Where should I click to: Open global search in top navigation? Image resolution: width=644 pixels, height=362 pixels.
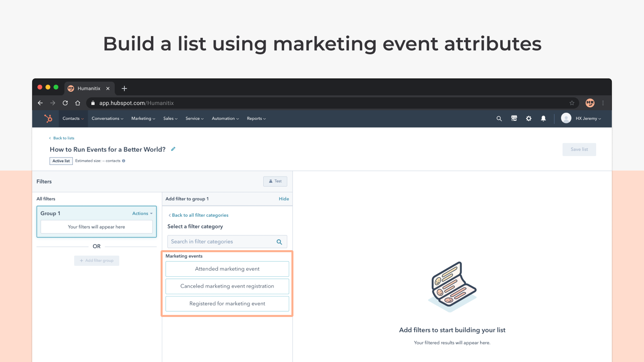click(x=499, y=118)
